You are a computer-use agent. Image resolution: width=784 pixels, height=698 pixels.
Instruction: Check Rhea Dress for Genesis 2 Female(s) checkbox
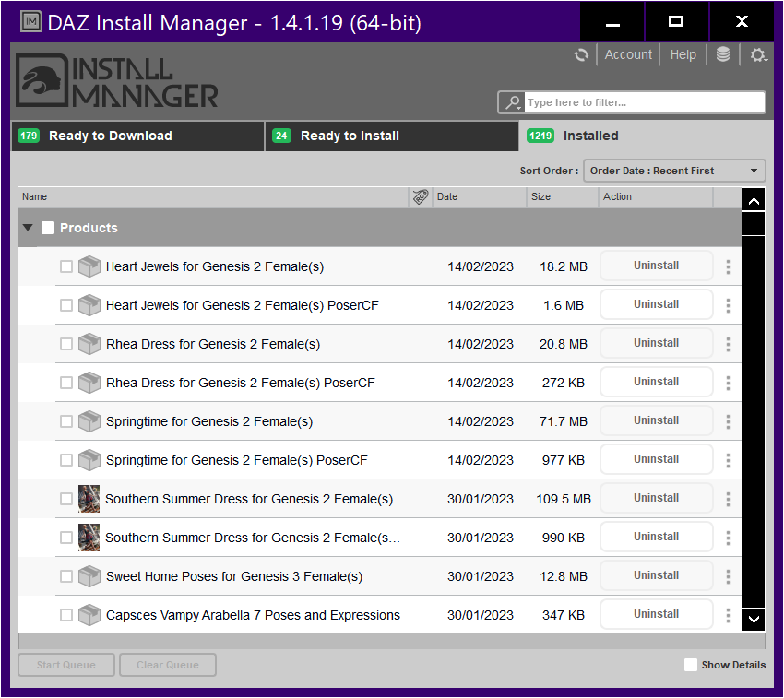[66, 344]
